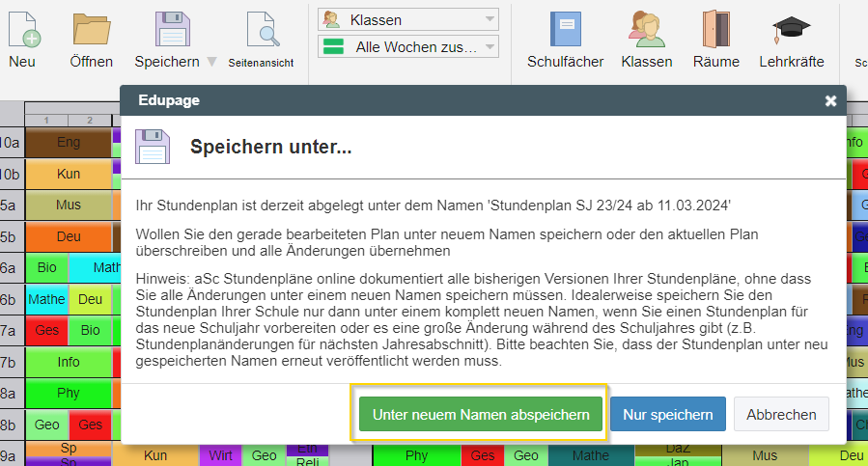Close the Edupage dialog
The height and width of the screenshot is (466, 868).
click(x=830, y=100)
